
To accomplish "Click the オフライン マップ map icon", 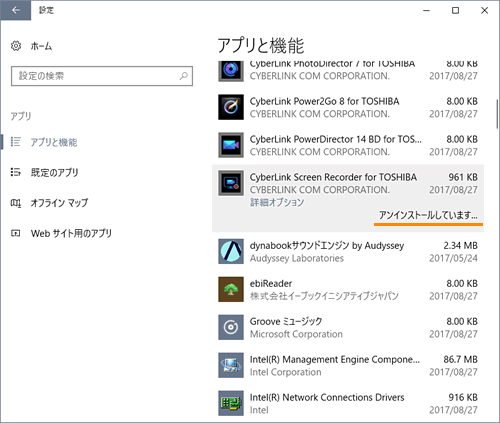I will [x=16, y=203].
